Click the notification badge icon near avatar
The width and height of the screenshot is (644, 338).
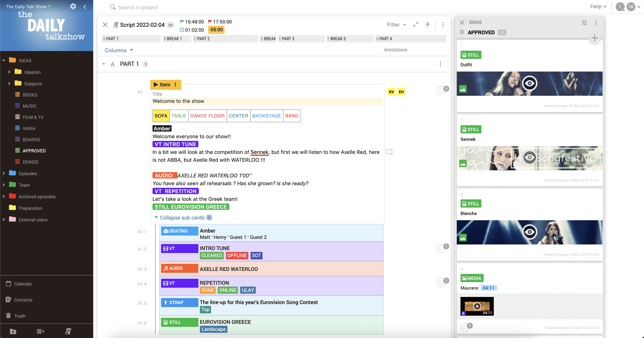(x=620, y=7)
